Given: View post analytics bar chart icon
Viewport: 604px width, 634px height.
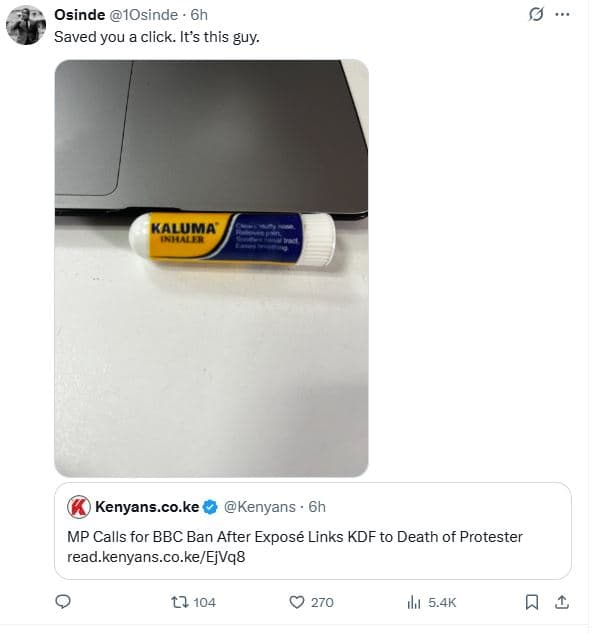Looking at the screenshot, I should coord(414,602).
